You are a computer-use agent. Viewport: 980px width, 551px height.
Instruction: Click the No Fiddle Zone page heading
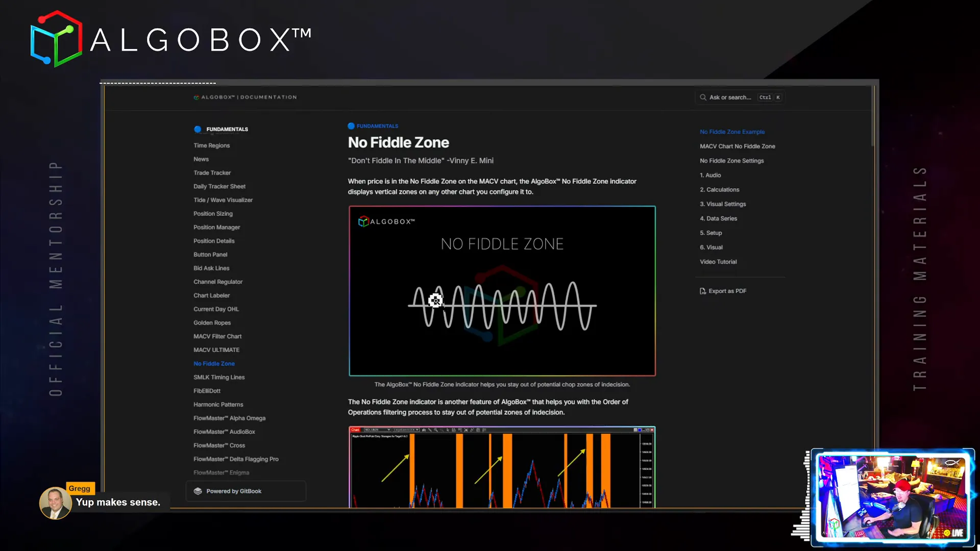point(398,143)
